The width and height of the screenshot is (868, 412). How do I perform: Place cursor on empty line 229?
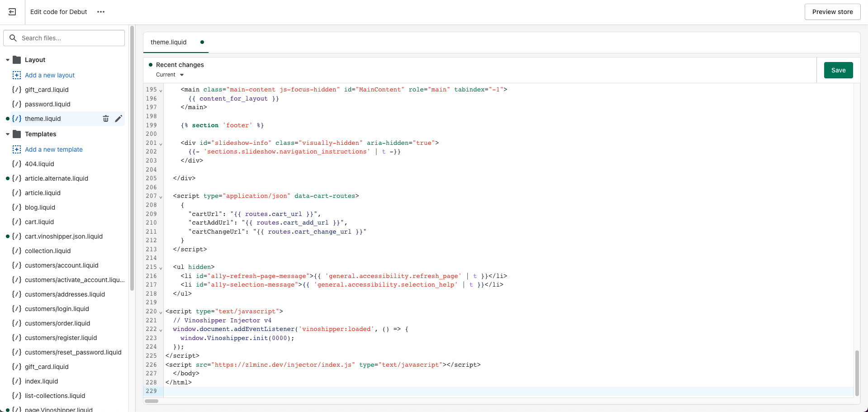508,391
